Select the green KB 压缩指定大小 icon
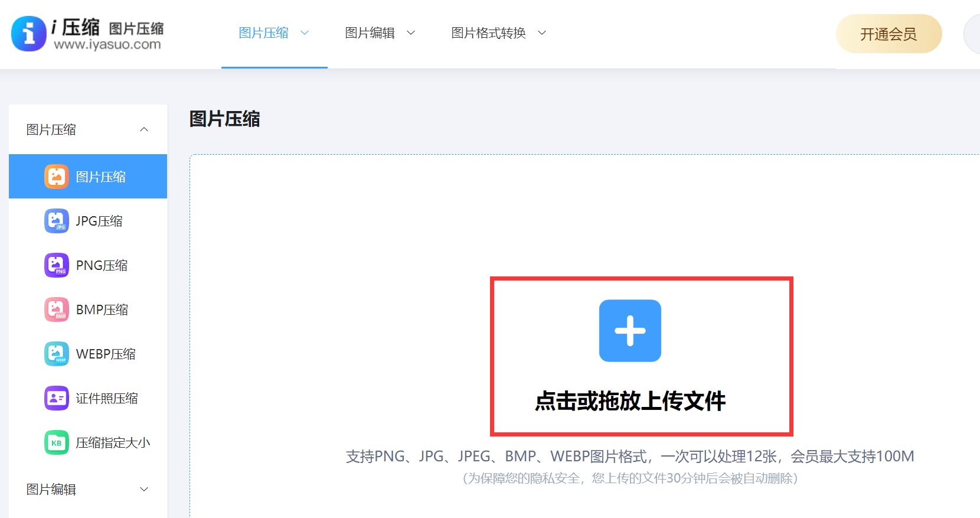 56,442
